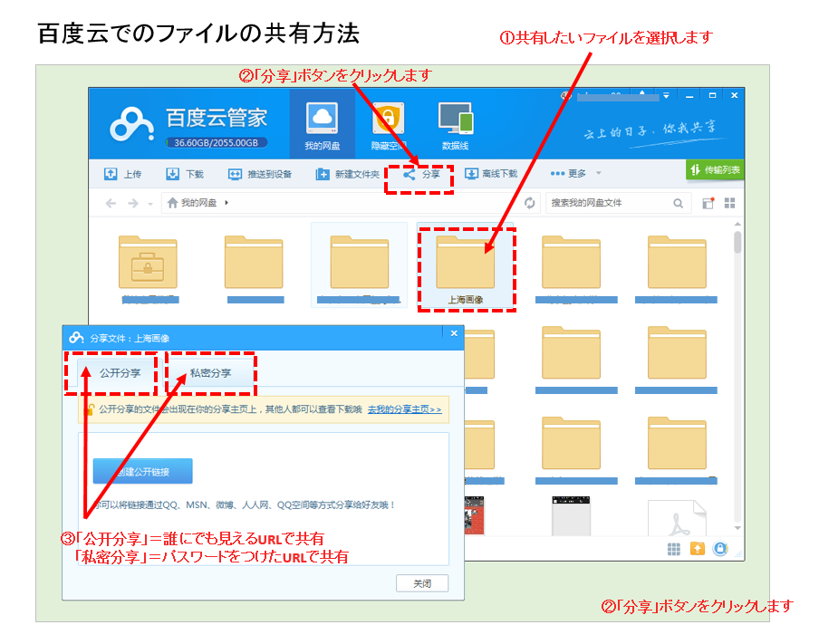Go back with the left arrow
The width and height of the screenshot is (819, 644).
click(111, 203)
